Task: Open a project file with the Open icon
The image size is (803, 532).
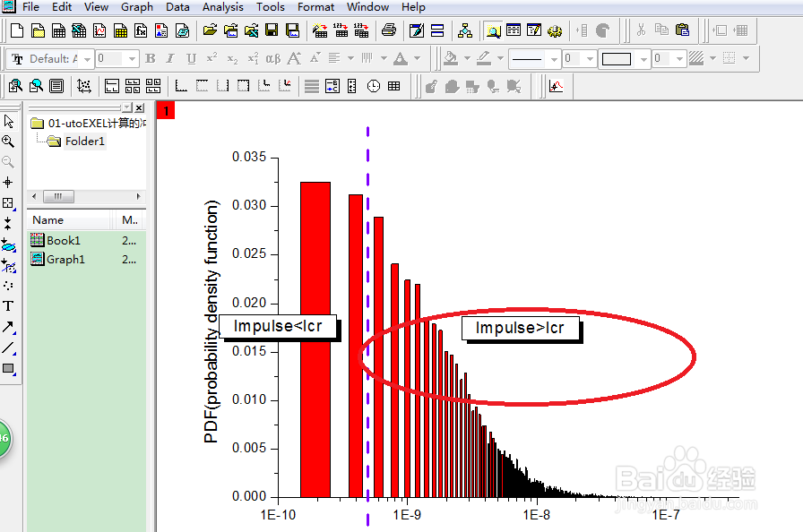Action: [x=210, y=30]
